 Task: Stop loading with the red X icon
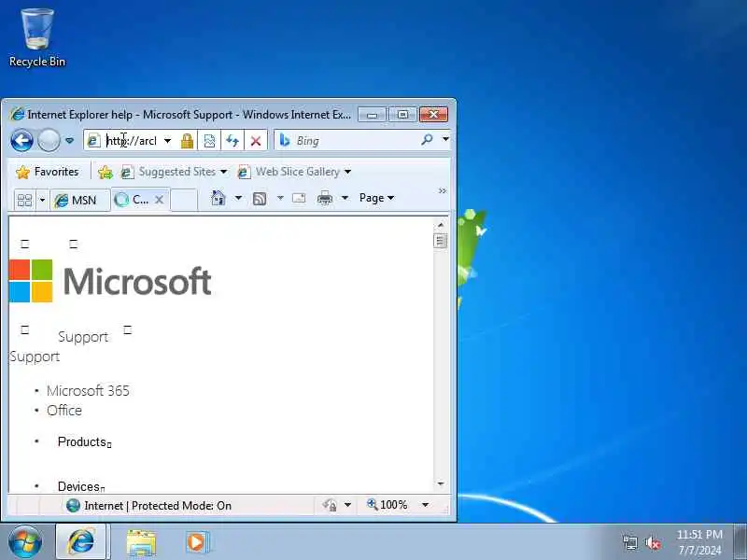[256, 141]
